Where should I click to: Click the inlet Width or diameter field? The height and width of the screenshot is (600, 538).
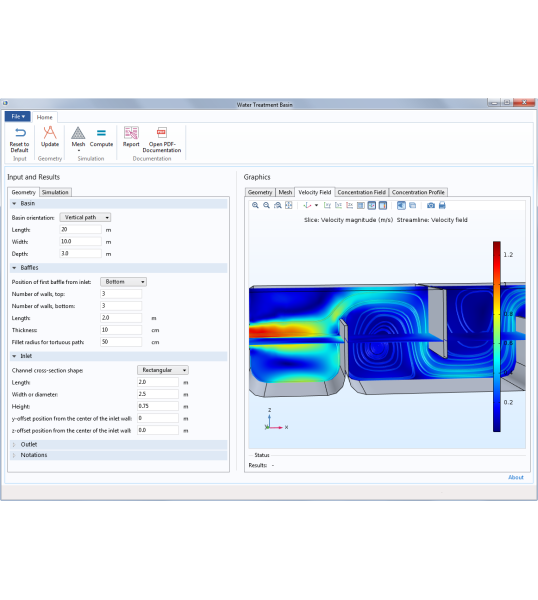coord(158,394)
